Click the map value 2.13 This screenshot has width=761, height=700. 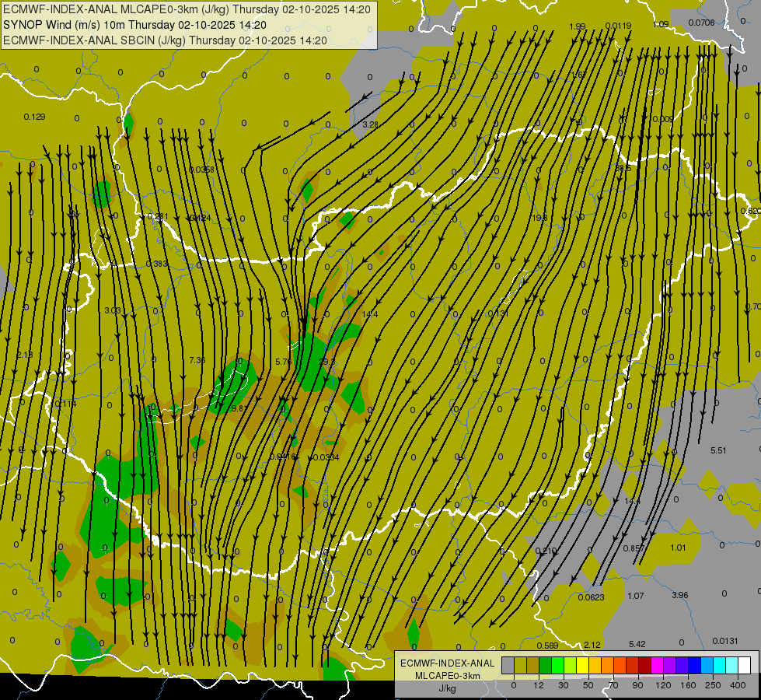(x=25, y=355)
